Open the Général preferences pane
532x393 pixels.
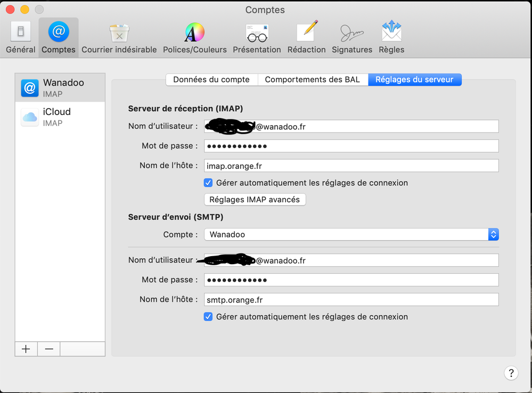point(21,37)
